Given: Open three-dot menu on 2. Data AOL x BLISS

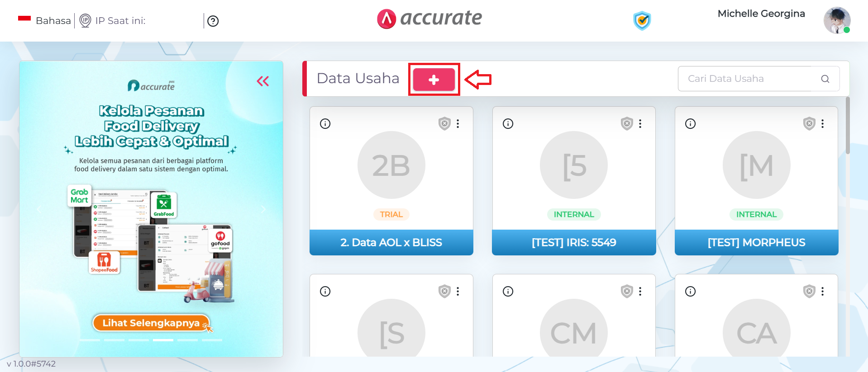Looking at the screenshot, I should (458, 124).
